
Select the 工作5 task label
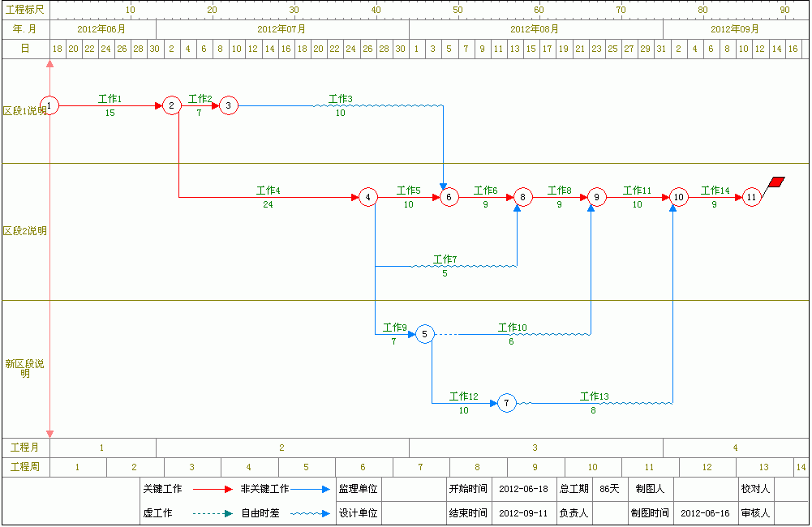pyautogui.click(x=409, y=191)
